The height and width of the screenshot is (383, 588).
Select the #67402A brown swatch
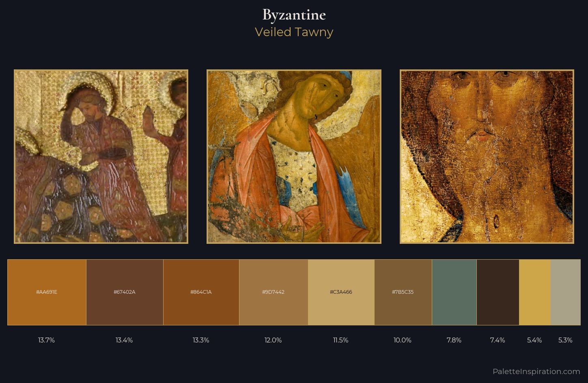tap(125, 292)
